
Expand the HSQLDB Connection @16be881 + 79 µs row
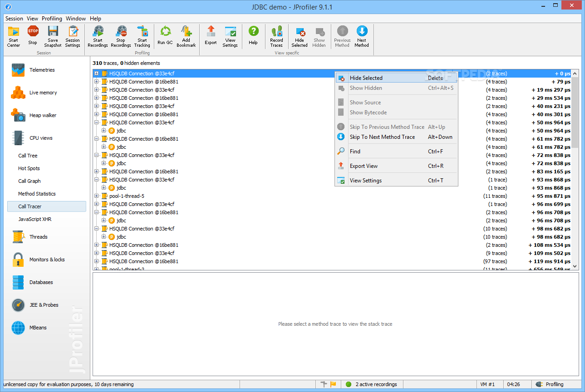[x=96, y=82]
